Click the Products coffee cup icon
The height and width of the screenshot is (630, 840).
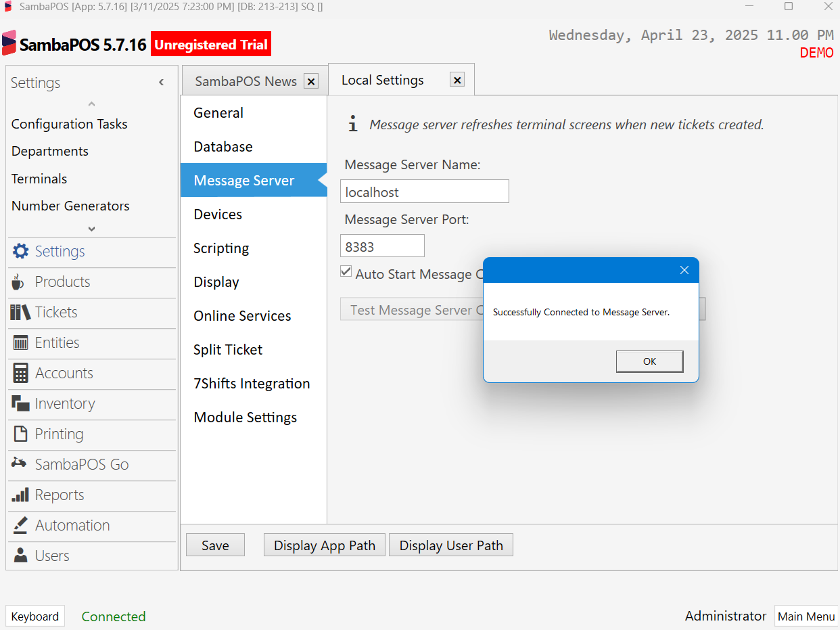pos(18,282)
